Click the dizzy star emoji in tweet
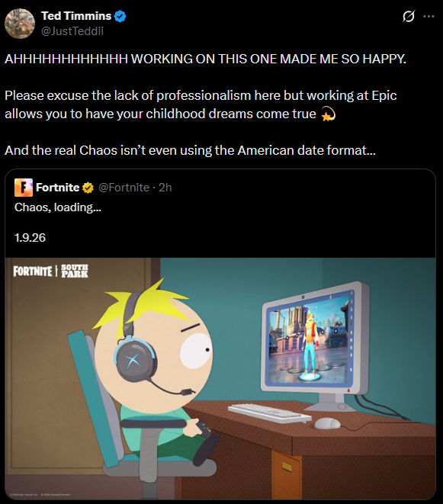This screenshot has width=443, height=504. [x=328, y=114]
